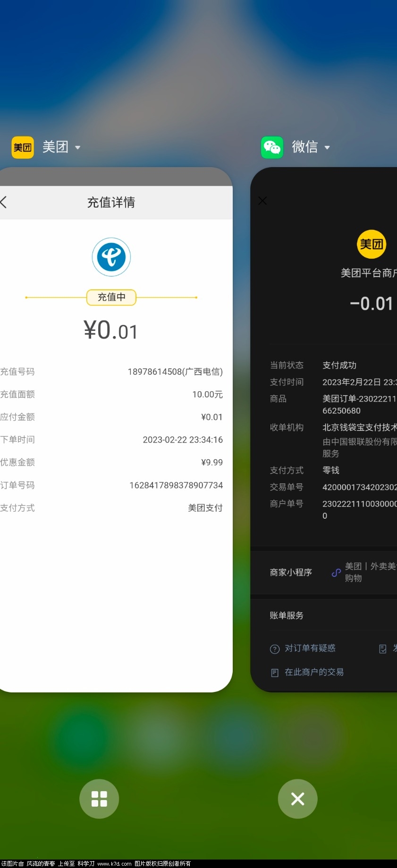The width and height of the screenshot is (397, 868).
Task: Tap the 优惠金额 field label
Action: tap(17, 463)
